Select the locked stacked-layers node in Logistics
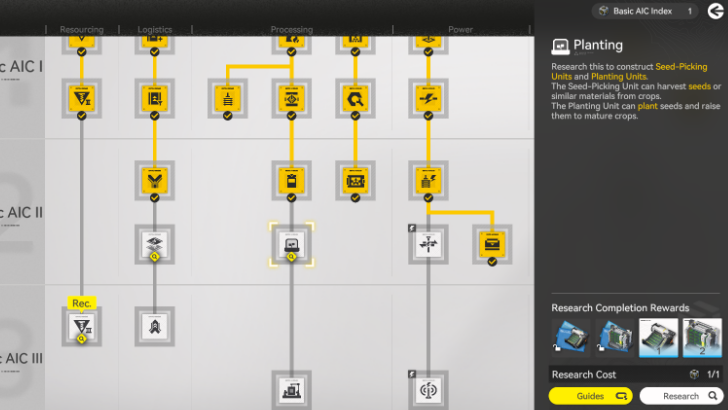The image size is (728, 410). coord(154,242)
